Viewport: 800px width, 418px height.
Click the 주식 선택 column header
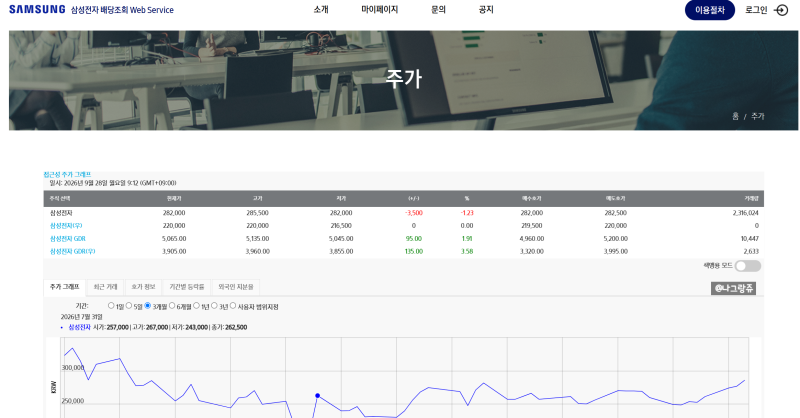pos(60,199)
